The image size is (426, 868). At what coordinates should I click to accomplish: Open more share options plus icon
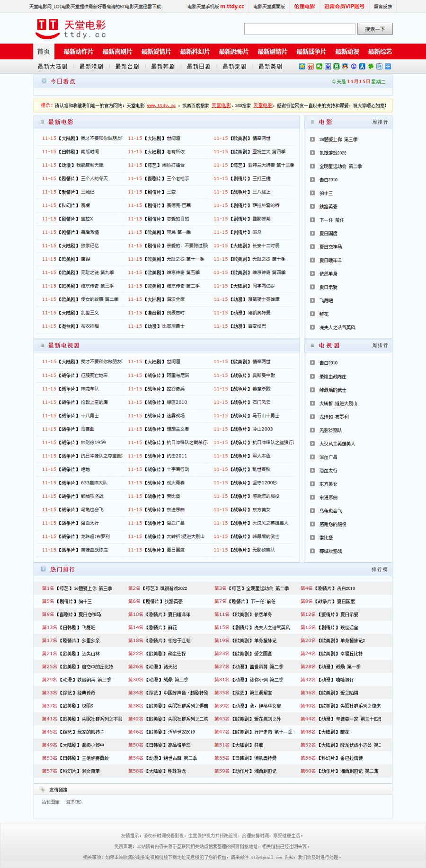coord(388,67)
